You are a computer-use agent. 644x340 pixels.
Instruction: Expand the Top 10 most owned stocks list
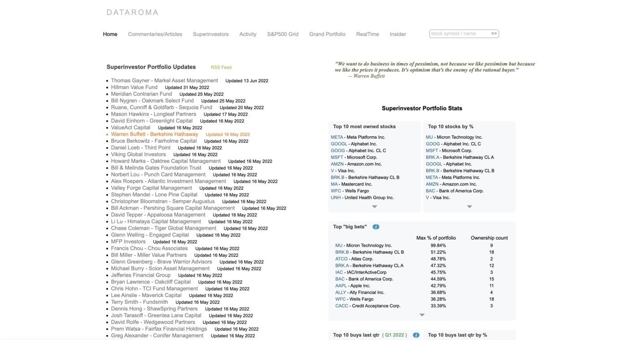[x=374, y=207]
